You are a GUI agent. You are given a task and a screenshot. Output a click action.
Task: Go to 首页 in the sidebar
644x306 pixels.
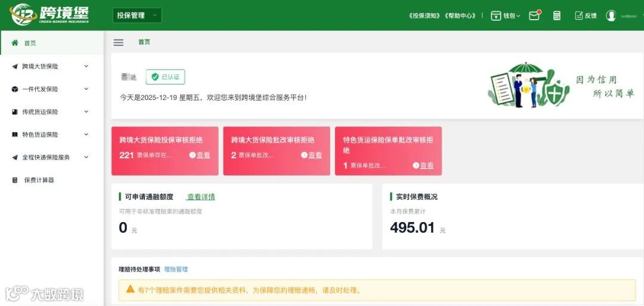click(52, 43)
